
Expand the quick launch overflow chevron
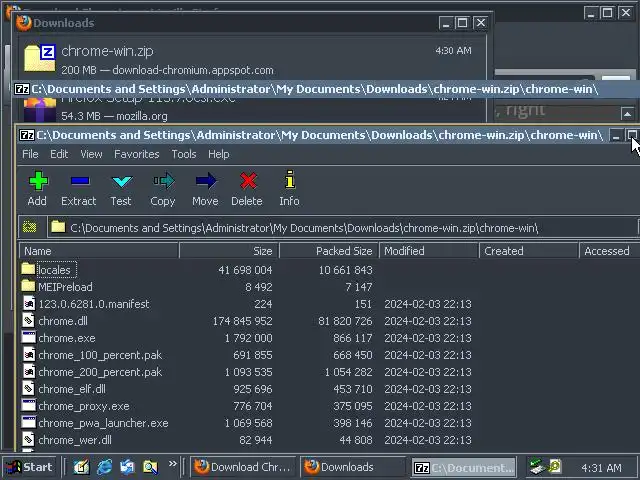(173, 463)
